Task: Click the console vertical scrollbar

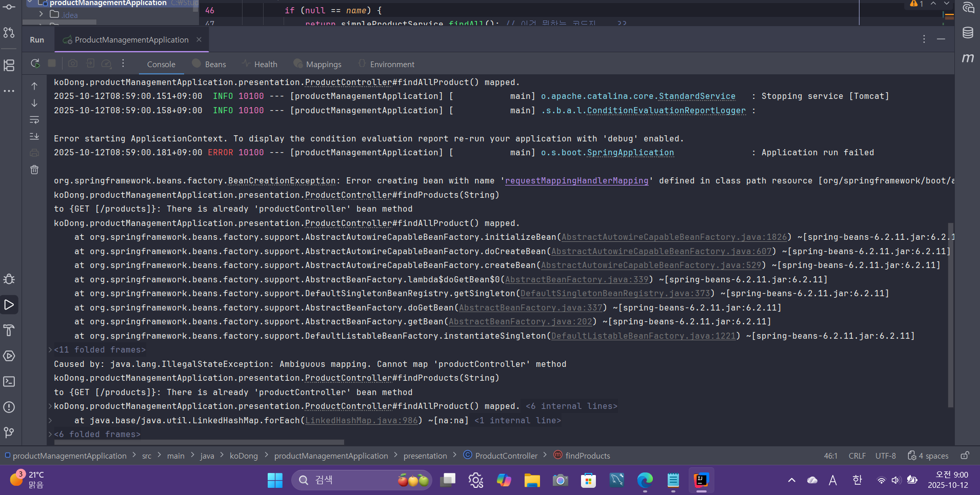Action: tap(950, 315)
